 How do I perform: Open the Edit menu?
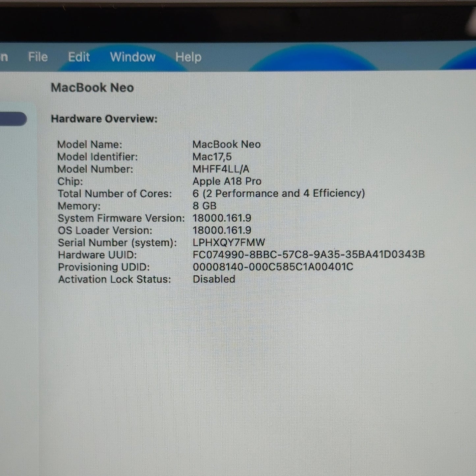coord(79,57)
